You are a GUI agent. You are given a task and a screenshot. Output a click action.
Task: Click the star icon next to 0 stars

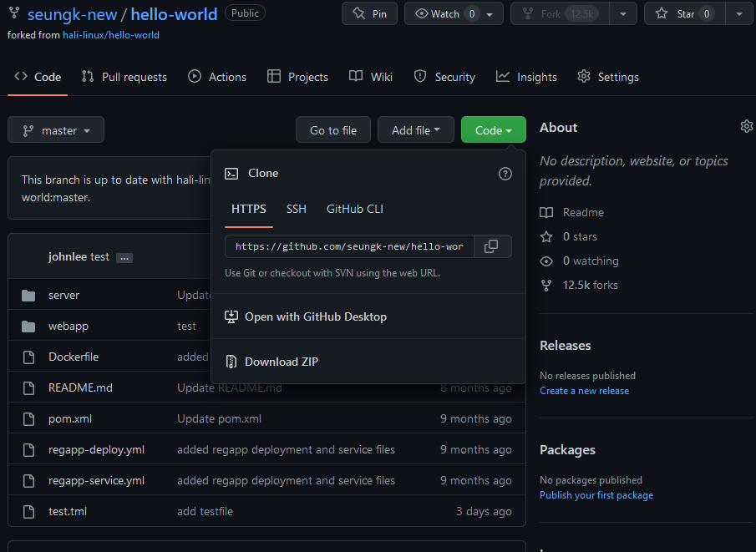[546, 236]
